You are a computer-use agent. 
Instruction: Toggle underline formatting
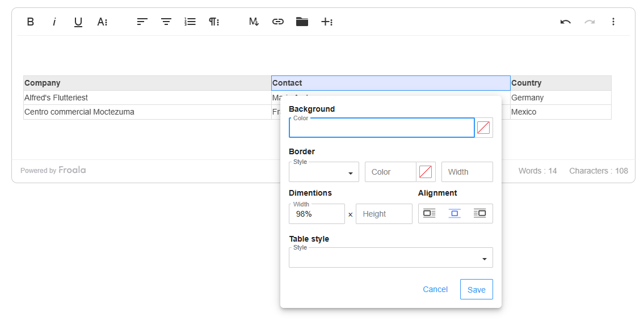coord(78,22)
